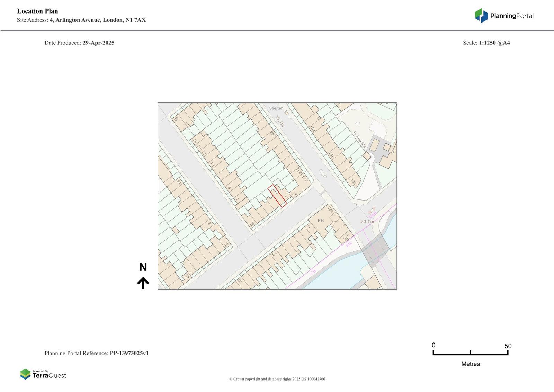The height and width of the screenshot is (392, 554).
Task: Click the planning reference PP-13973025v1
Action: pos(129,353)
